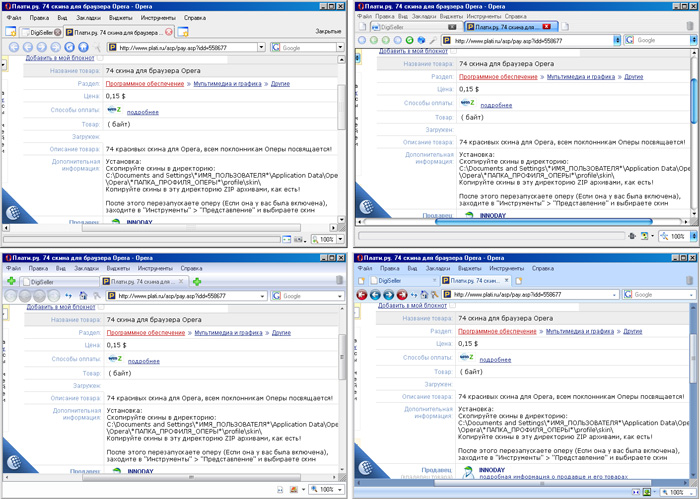Open the address bar dropdown in the top-right window

[x=617, y=40]
